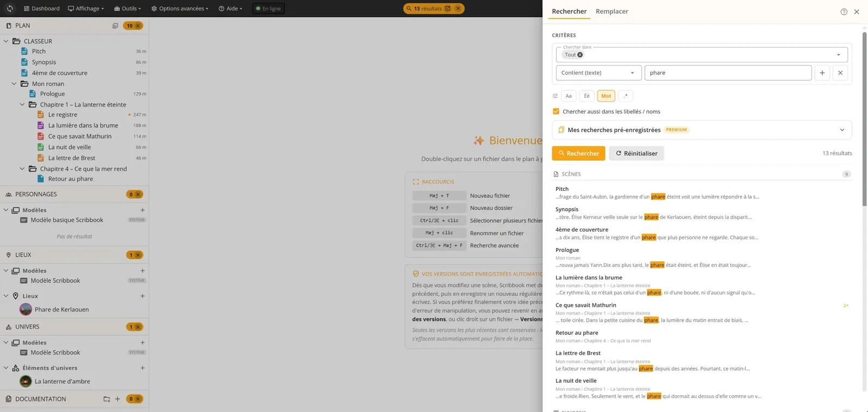Collapse the CLASSEUR folder
The width and height of the screenshot is (868, 412).
(6, 41)
